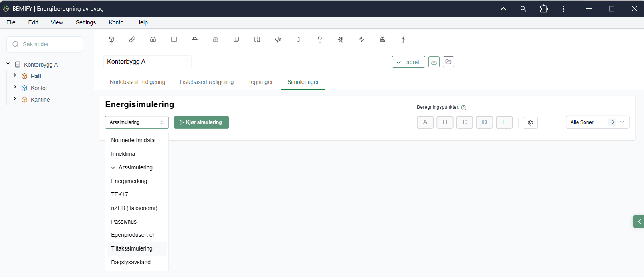Image resolution: width=644 pixels, height=277 pixels.
Task: Expand the Hall node in tree
Action: click(15, 75)
